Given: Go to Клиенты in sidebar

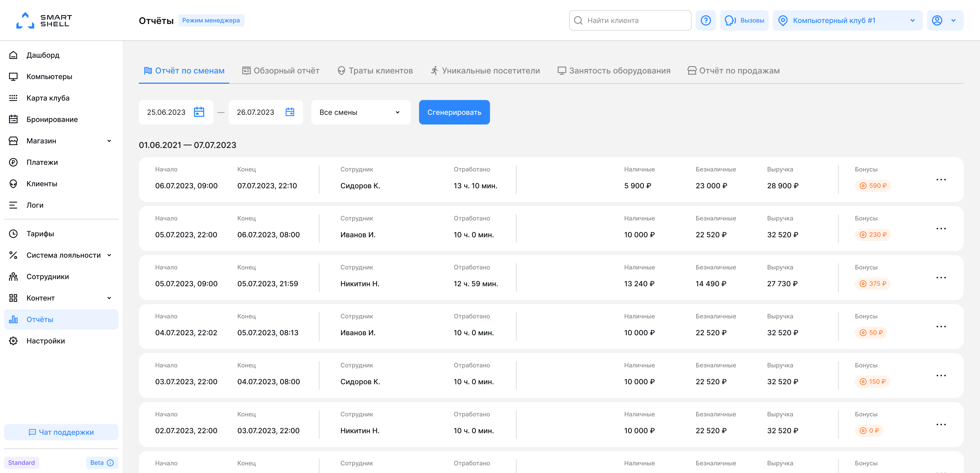Looking at the screenshot, I should (61, 184).
